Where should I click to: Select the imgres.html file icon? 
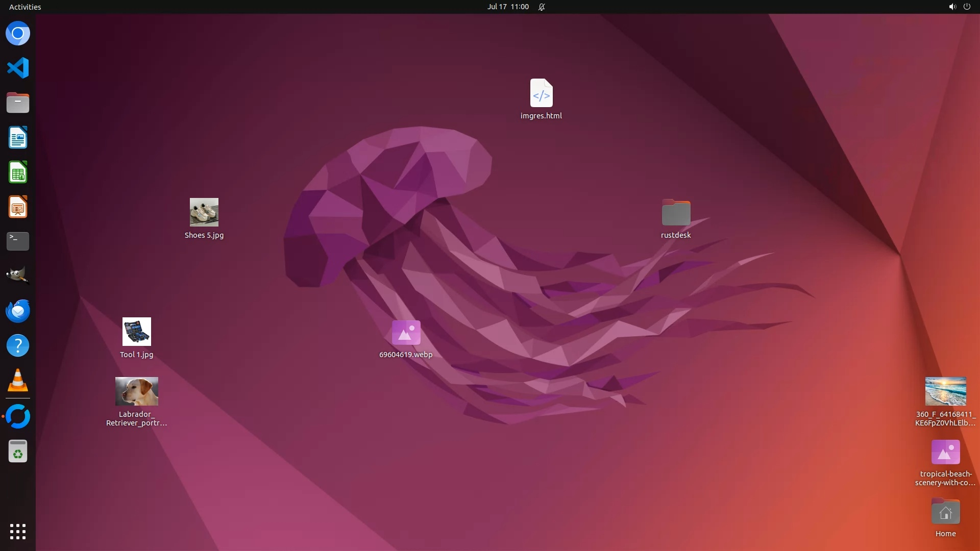click(541, 93)
